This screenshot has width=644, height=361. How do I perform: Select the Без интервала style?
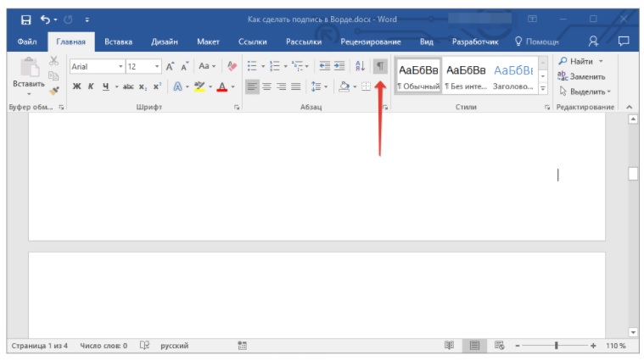click(466, 76)
